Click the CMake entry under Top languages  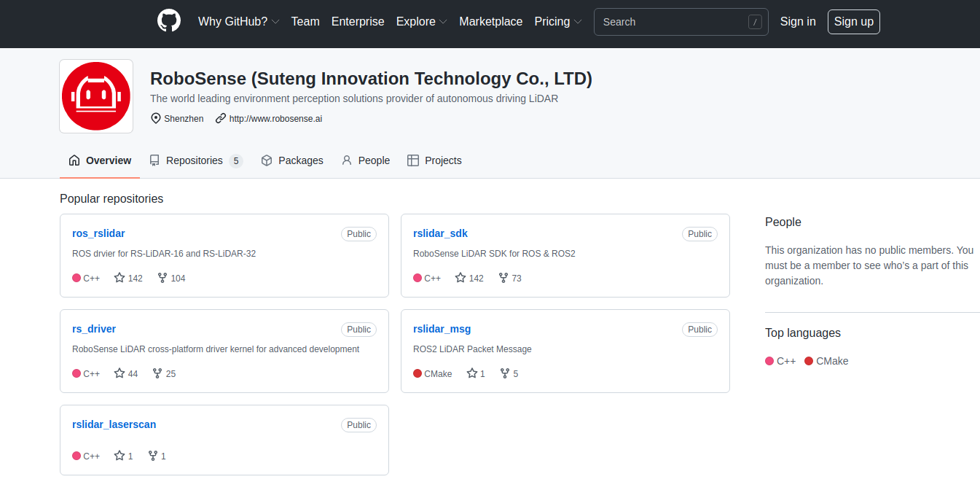[826, 361]
